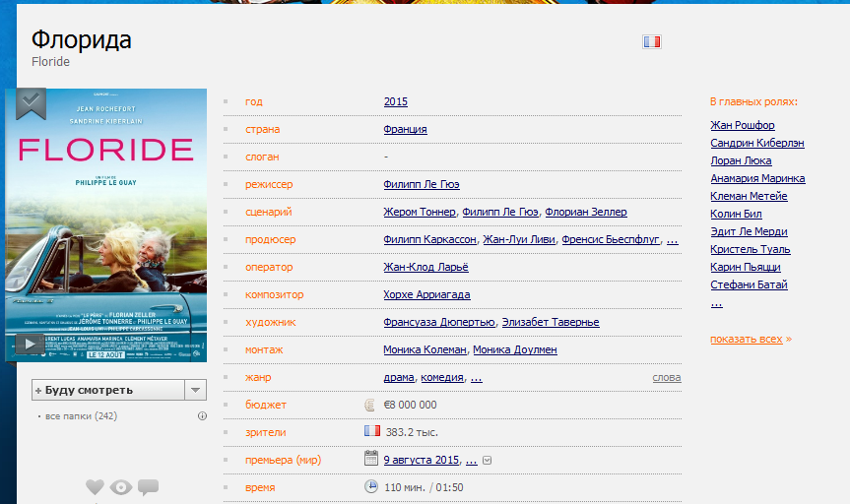
Task: Open the Floride movie poster
Action: (x=106, y=224)
